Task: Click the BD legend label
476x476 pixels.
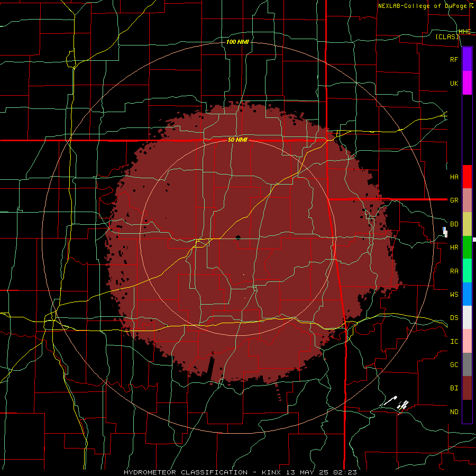Action: (454, 224)
